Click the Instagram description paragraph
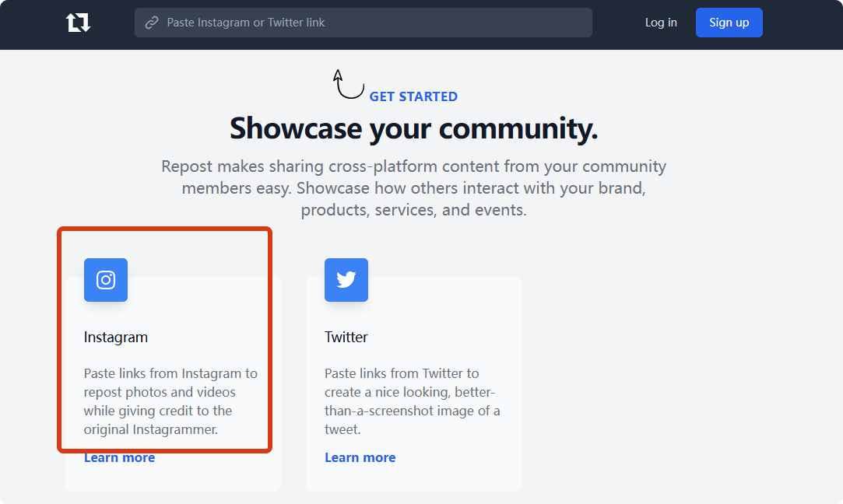 point(170,401)
